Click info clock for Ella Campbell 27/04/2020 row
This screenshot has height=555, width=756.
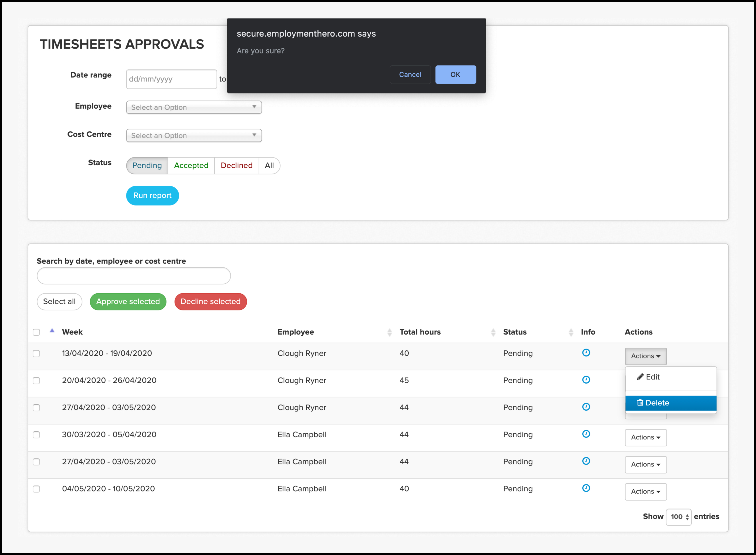click(586, 461)
